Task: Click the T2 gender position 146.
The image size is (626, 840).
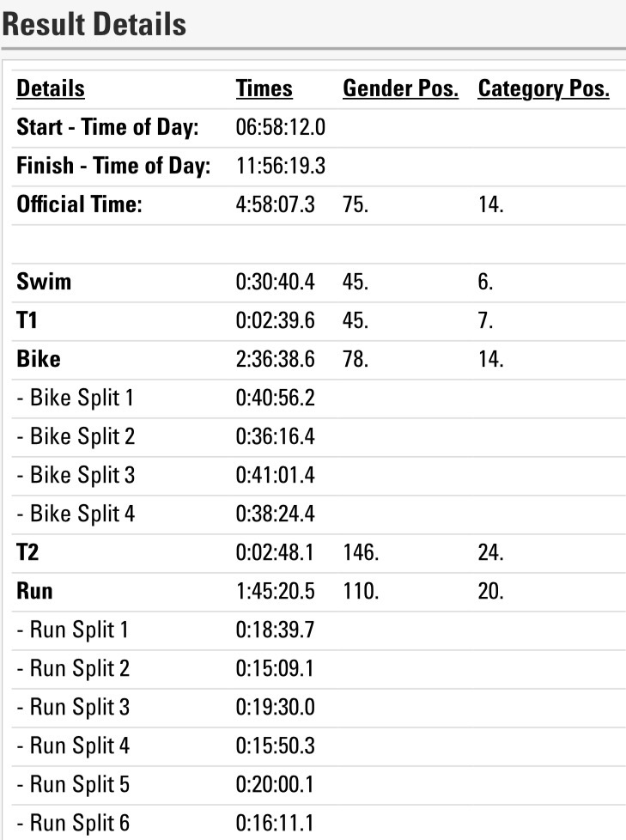Action: point(360,553)
